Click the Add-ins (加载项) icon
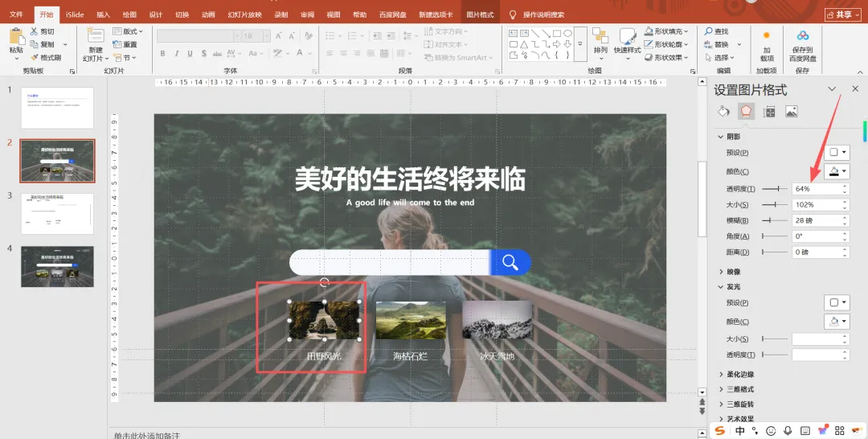 tap(767, 35)
